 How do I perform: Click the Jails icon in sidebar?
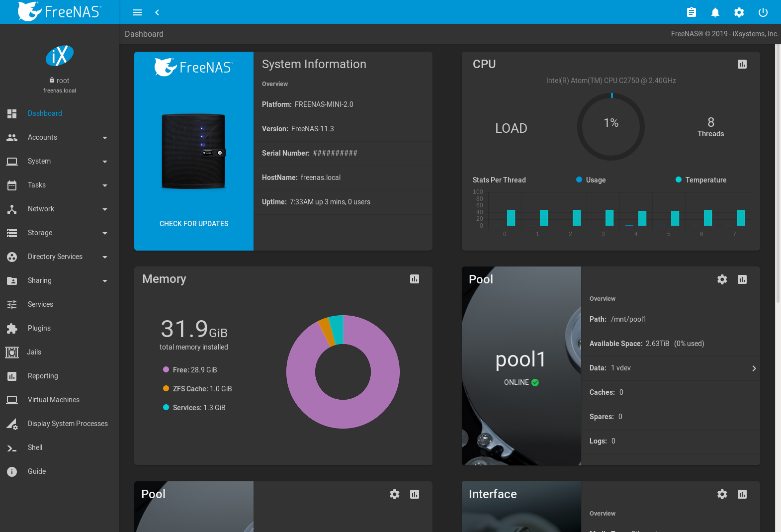pyautogui.click(x=12, y=353)
